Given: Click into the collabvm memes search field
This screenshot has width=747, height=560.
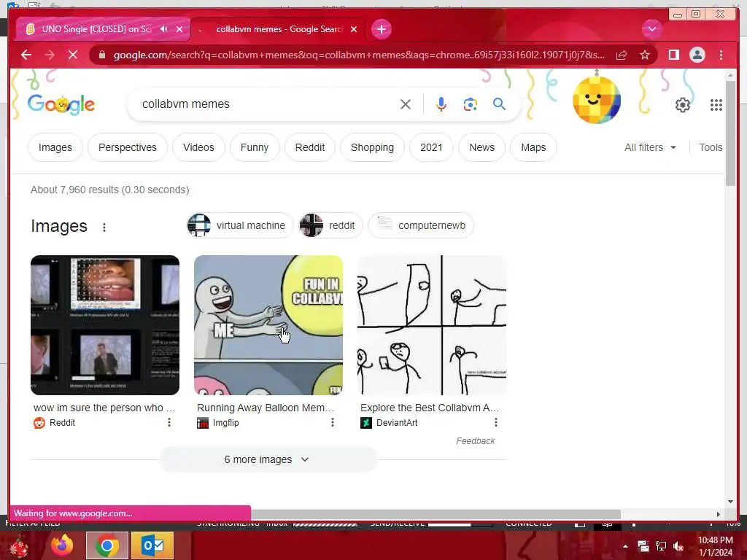Looking at the screenshot, I should [267, 104].
